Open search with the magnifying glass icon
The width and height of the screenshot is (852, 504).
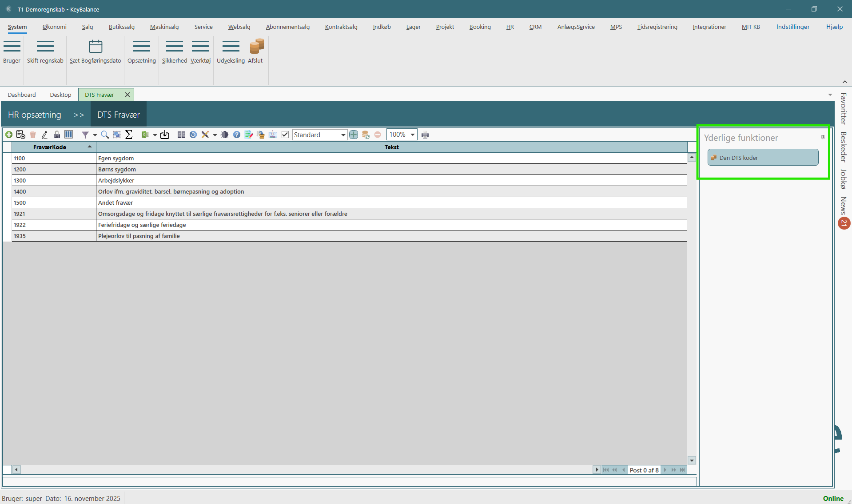[105, 135]
